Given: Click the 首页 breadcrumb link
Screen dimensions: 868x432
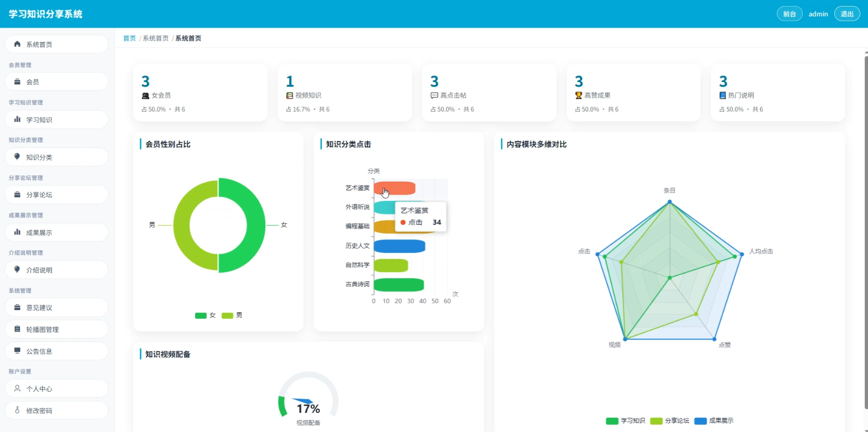Looking at the screenshot, I should coord(129,39).
